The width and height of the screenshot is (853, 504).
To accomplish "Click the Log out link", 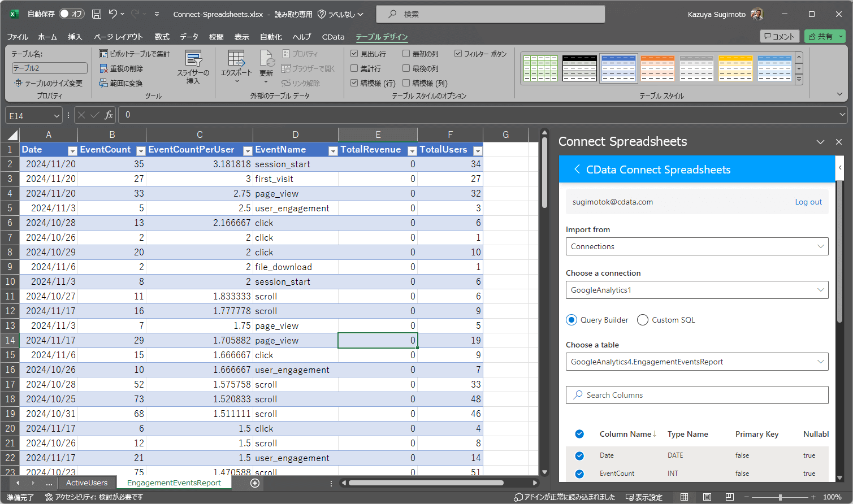I will (x=808, y=202).
